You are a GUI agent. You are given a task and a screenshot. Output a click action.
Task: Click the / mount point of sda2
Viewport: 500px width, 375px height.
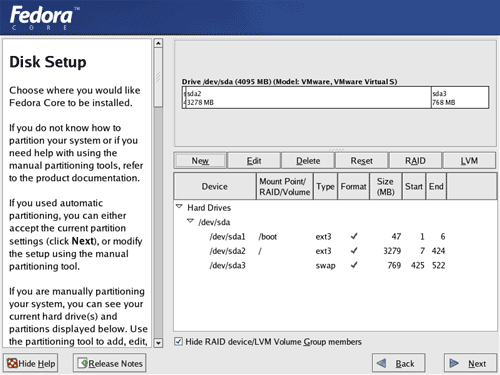coord(260,251)
